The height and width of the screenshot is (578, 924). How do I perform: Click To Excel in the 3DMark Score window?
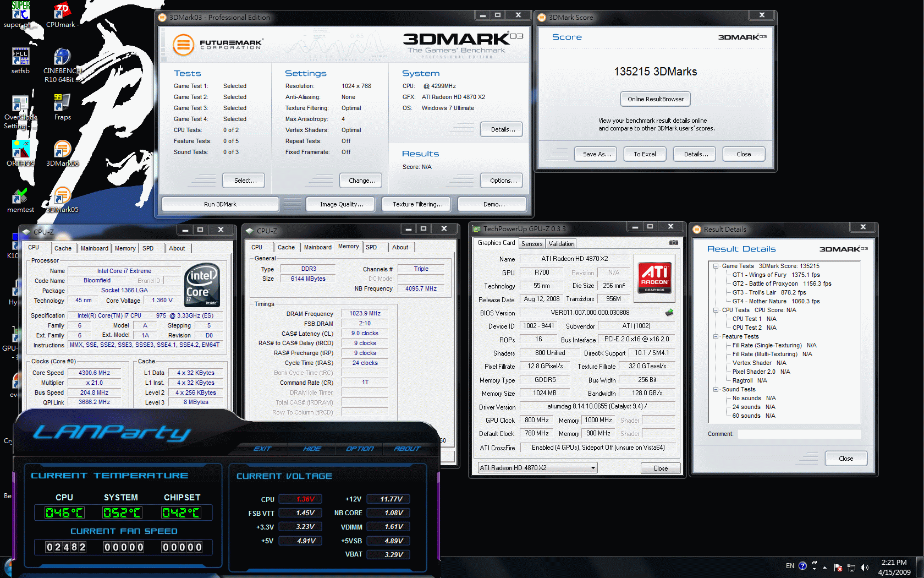(645, 154)
